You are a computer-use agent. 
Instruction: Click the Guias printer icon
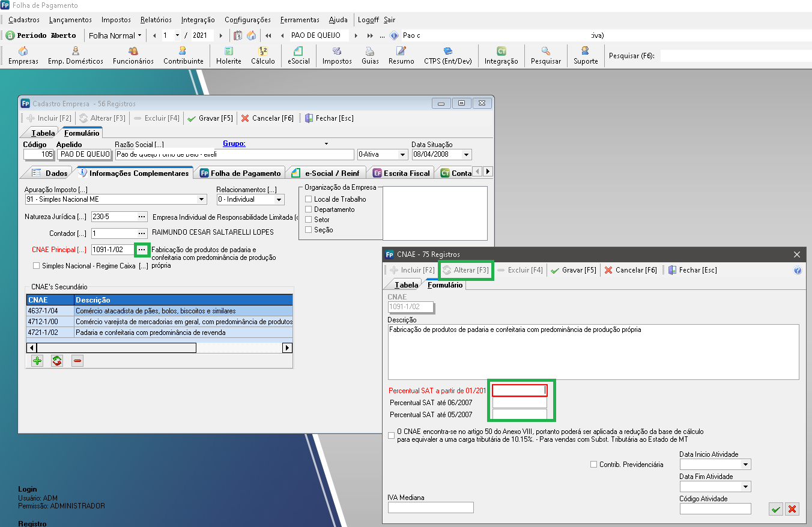pyautogui.click(x=370, y=55)
